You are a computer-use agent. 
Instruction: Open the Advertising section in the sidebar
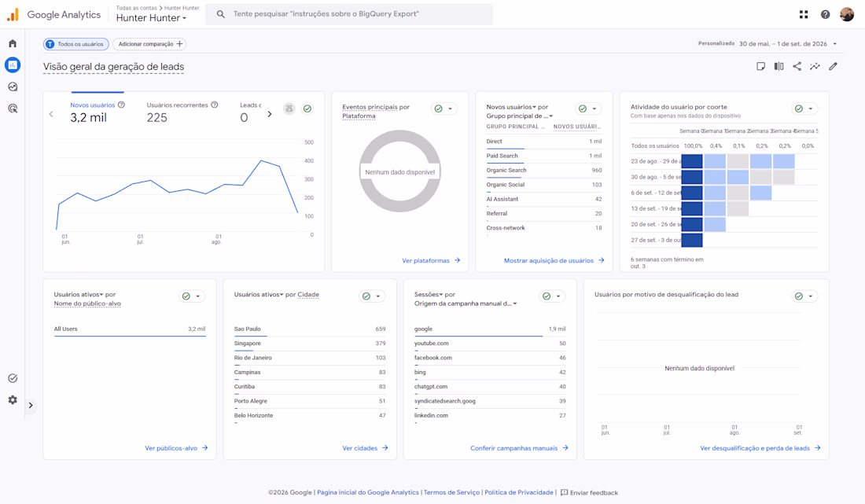coord(13,108)
